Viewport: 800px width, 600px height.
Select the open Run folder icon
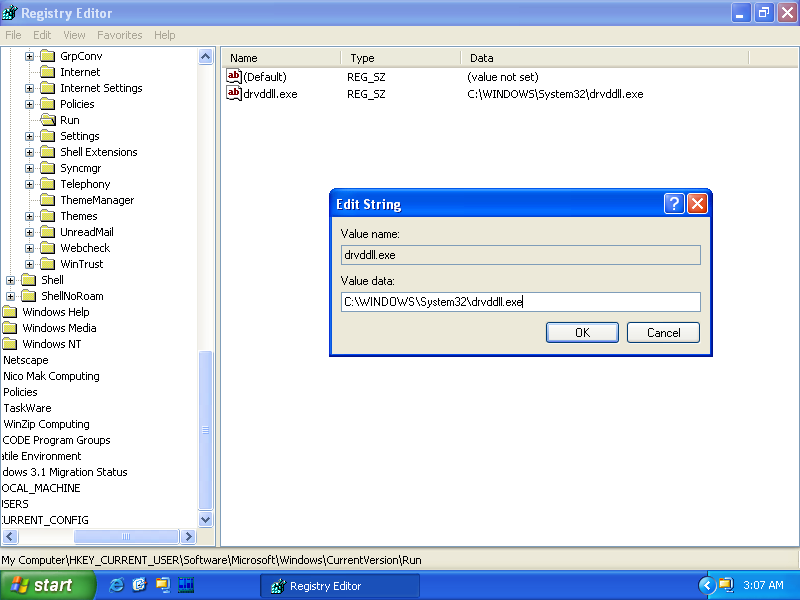tap(48, 120)
